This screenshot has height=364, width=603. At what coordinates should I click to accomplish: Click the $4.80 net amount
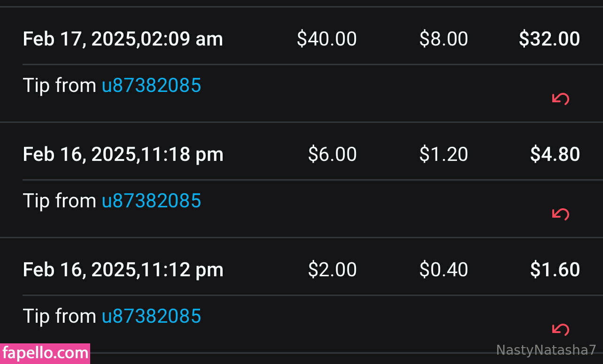click(x=555, y=154)
